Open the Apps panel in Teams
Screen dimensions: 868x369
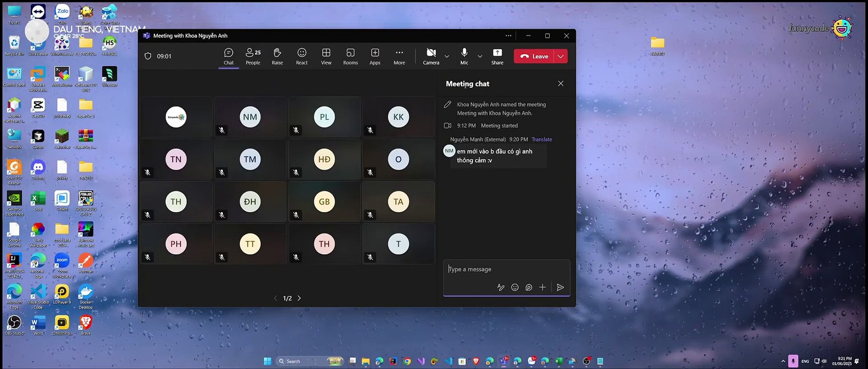(375, 56)
